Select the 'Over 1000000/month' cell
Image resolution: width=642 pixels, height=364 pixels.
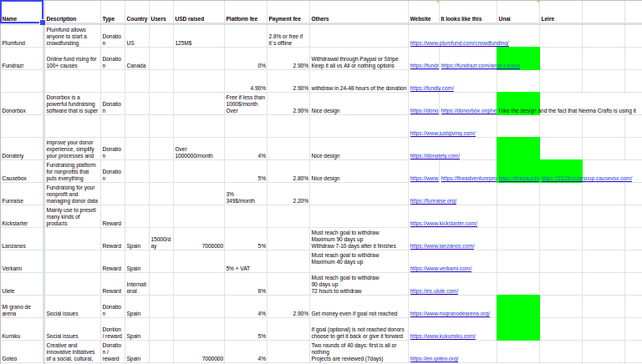pyautogui.click(x=199, y=149)
